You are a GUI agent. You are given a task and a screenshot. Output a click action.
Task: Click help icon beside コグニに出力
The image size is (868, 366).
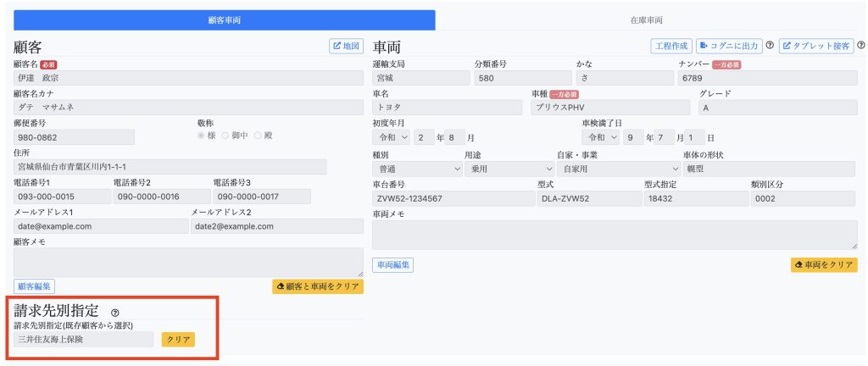click(x=770, y=46)
